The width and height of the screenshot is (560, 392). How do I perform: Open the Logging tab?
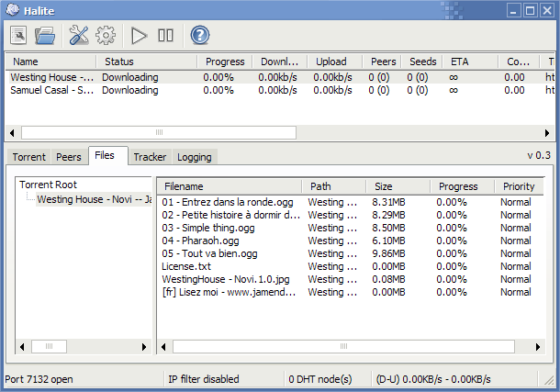(195, 157)
